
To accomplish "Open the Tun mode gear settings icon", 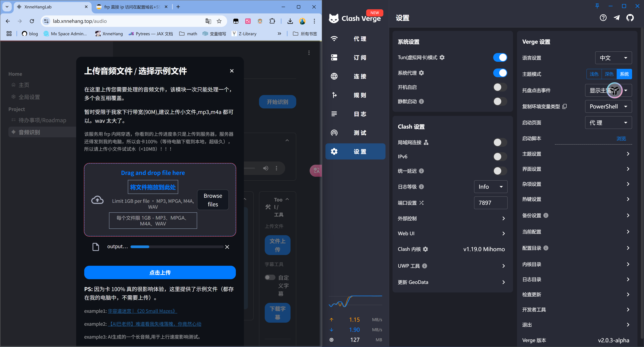I will click(442, 58).
